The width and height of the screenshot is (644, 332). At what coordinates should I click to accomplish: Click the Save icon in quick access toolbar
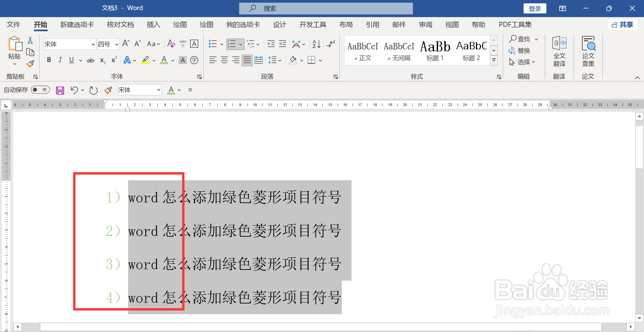click(x=60, y=90)
